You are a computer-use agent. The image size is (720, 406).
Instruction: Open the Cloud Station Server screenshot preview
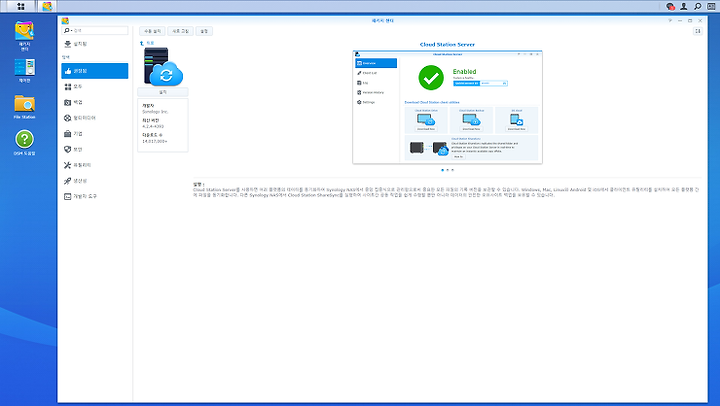click(447, 107)
